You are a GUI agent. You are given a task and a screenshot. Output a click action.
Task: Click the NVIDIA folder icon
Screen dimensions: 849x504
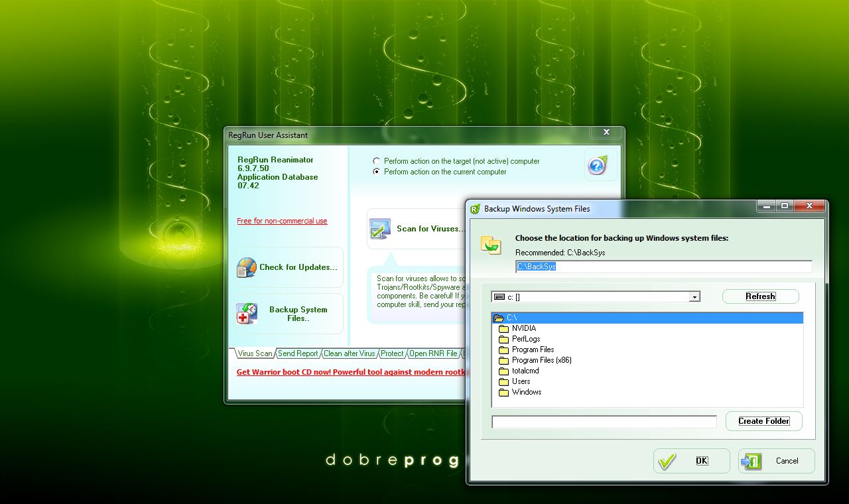[x=503, y=328]
